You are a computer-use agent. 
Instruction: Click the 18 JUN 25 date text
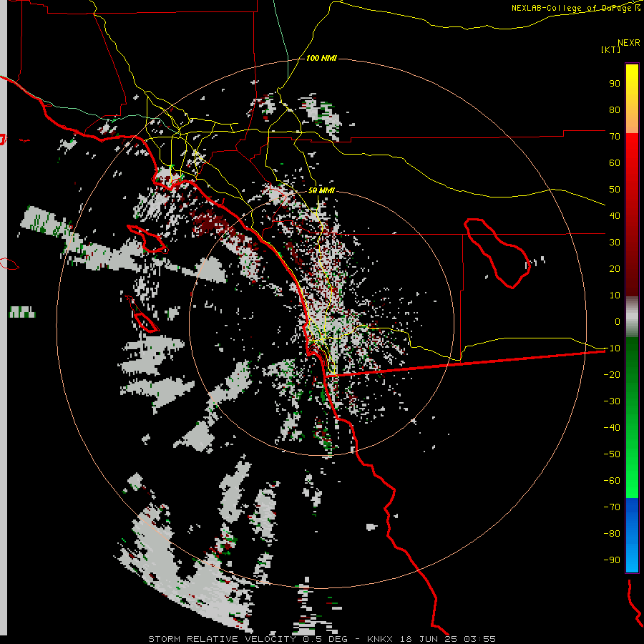pos(429,639)
